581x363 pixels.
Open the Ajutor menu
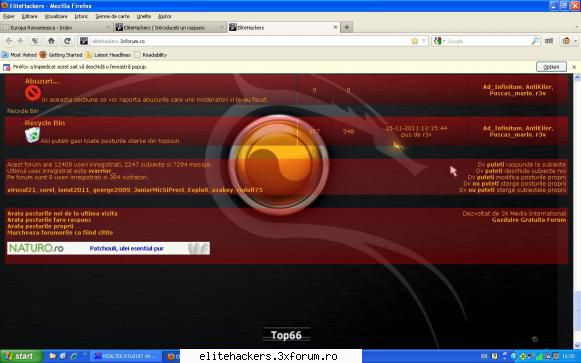165,16
